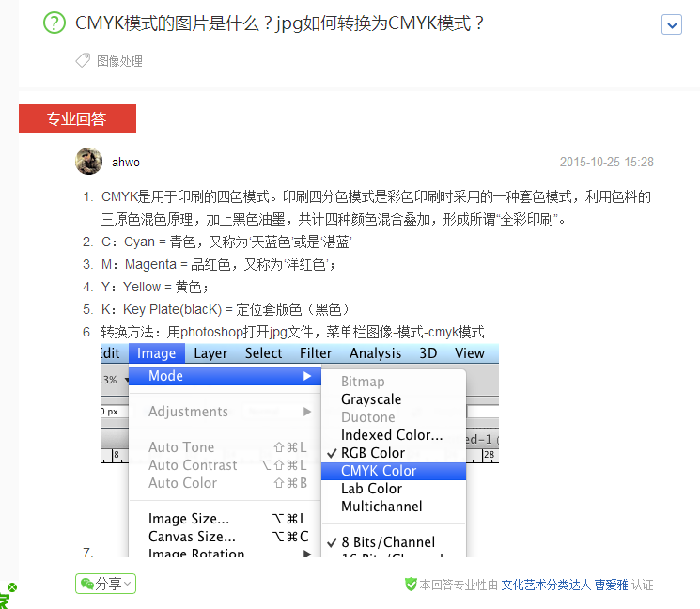Open the Adjustments submenu entry
The image size is (700, 609).
tap(225, 412)
